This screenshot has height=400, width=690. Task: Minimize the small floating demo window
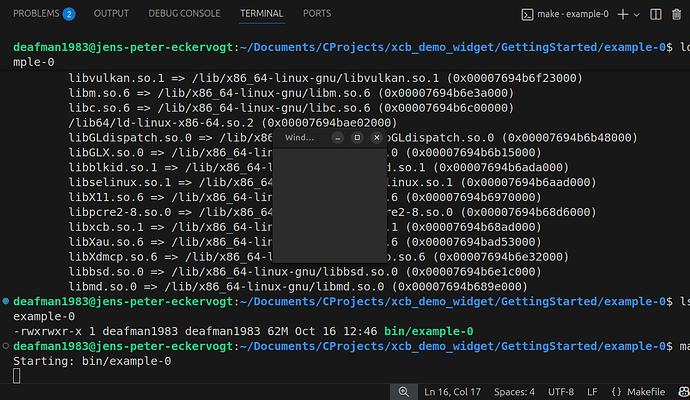pos(338,137)
